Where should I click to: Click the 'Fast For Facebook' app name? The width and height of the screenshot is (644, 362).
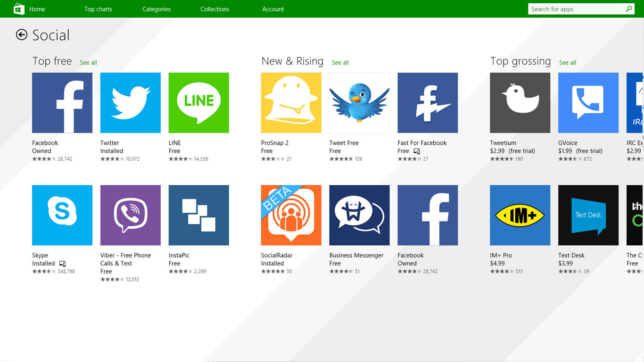422,143
